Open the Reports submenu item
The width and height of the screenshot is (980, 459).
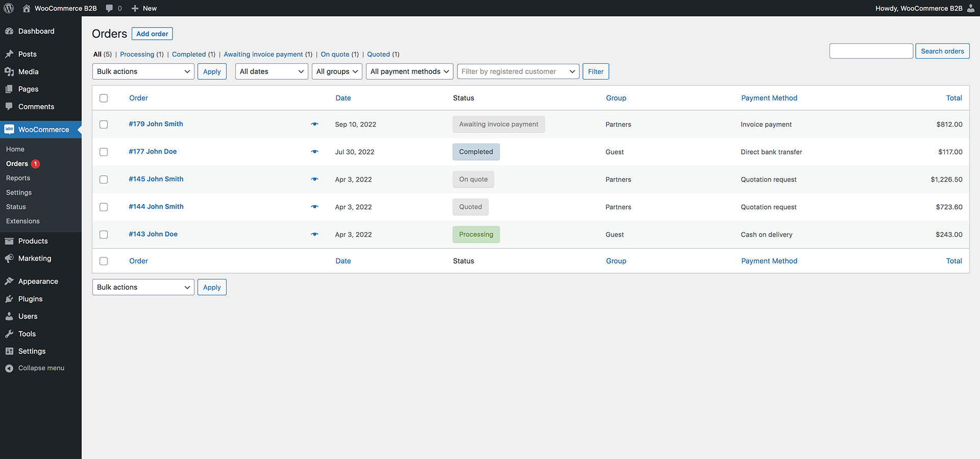coord(18,178)
